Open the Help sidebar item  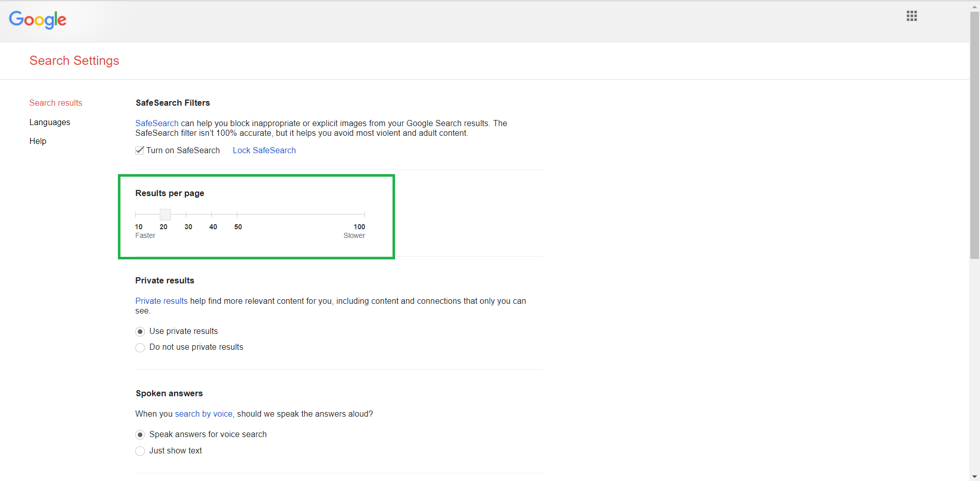point(38,141)
